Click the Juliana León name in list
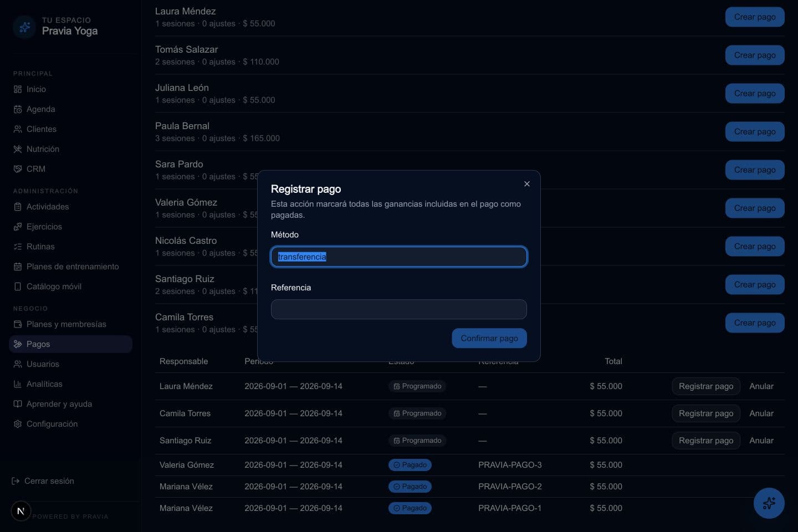Image resolution: width=798 pixels, height=532 pixels. pos(182,88)
